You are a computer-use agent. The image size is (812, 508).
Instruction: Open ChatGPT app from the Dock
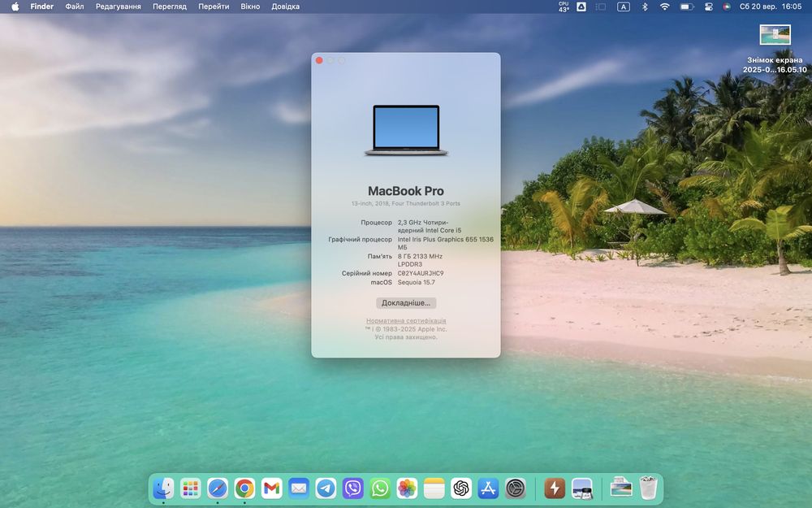click(461, 488)
